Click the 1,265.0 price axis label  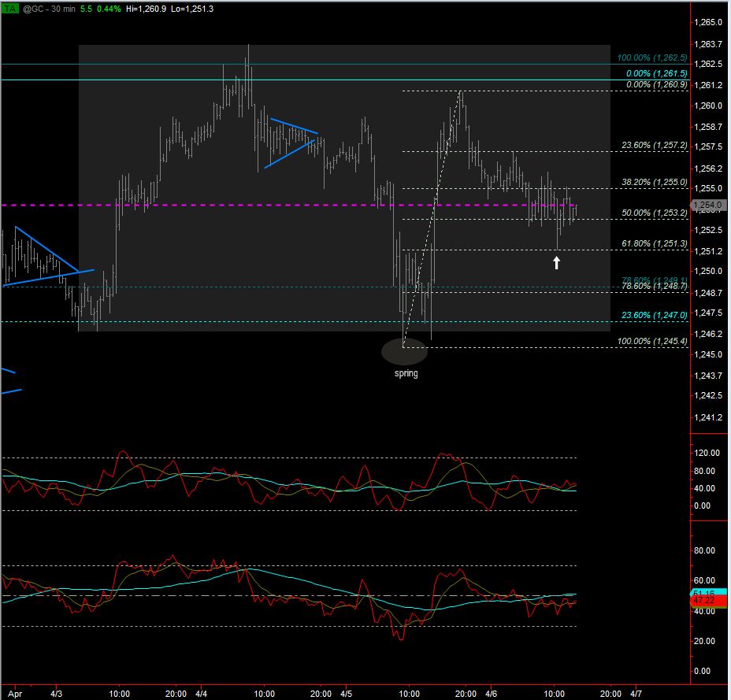coord(708,22)
